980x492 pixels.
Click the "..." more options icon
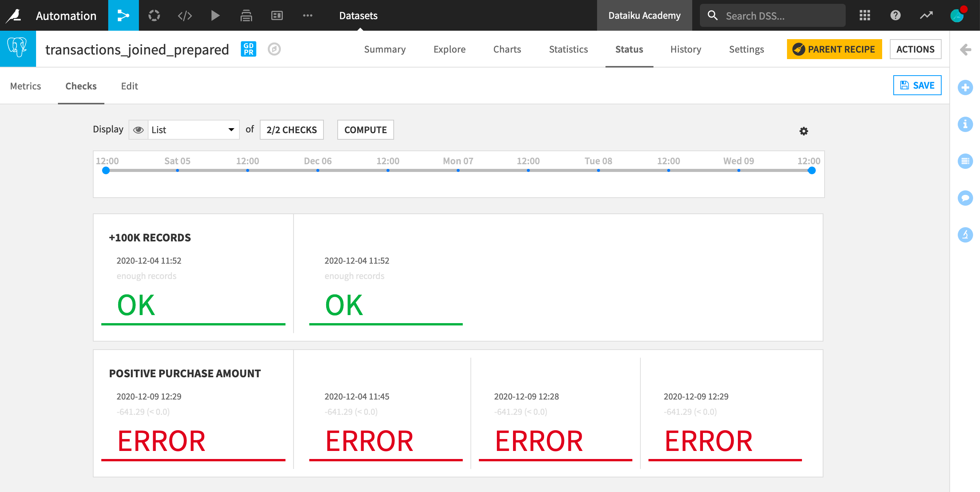308,15
